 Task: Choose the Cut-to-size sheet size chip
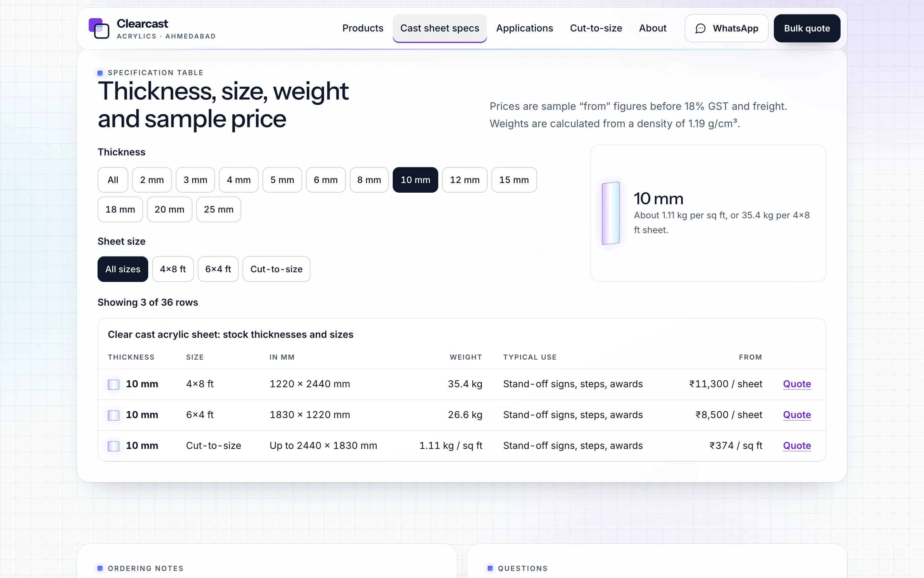(x=277, y=269)
